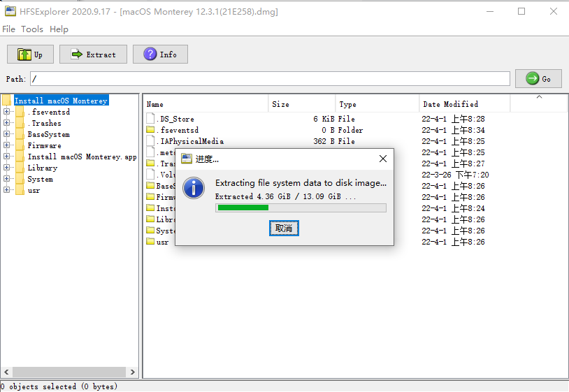The image size is (569, 392).
Task: Click the .fseventsd folder icon in tree
Action: coord(20,112)
